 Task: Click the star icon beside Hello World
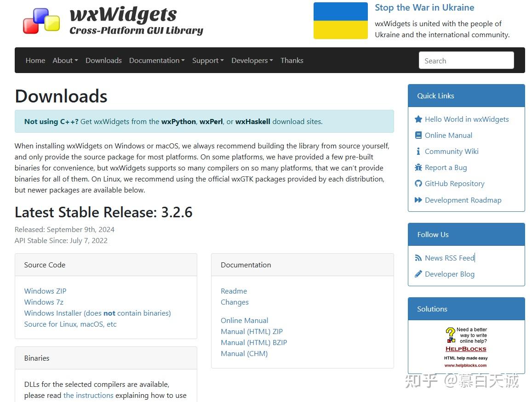[418, 119]
